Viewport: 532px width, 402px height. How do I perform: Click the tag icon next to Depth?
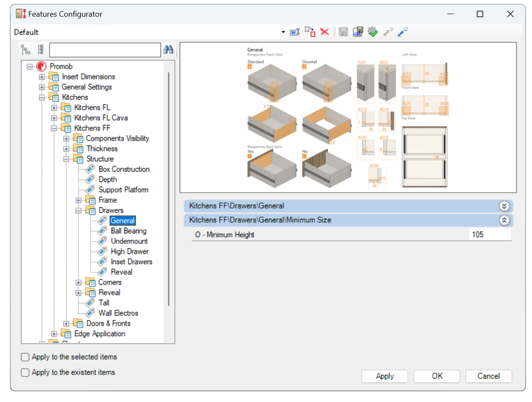(90, 179)
